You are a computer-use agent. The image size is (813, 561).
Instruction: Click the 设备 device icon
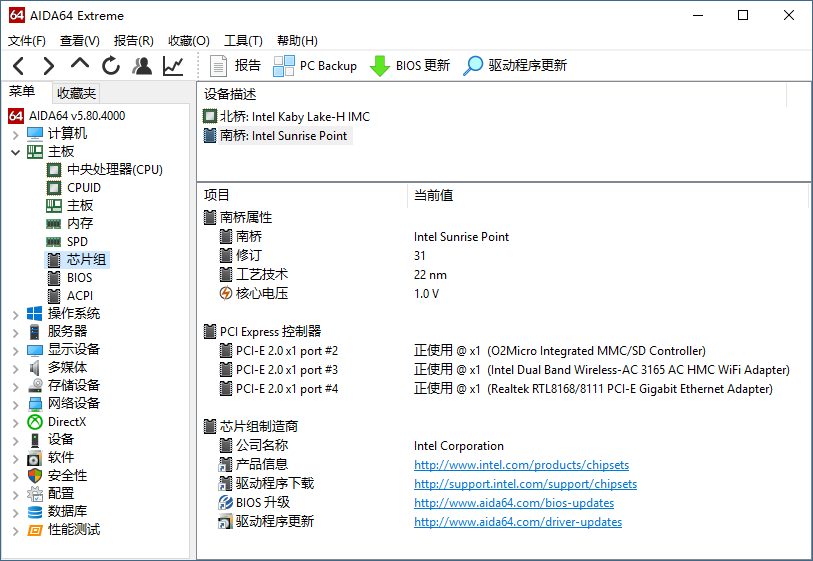click(x=35, y=440)
